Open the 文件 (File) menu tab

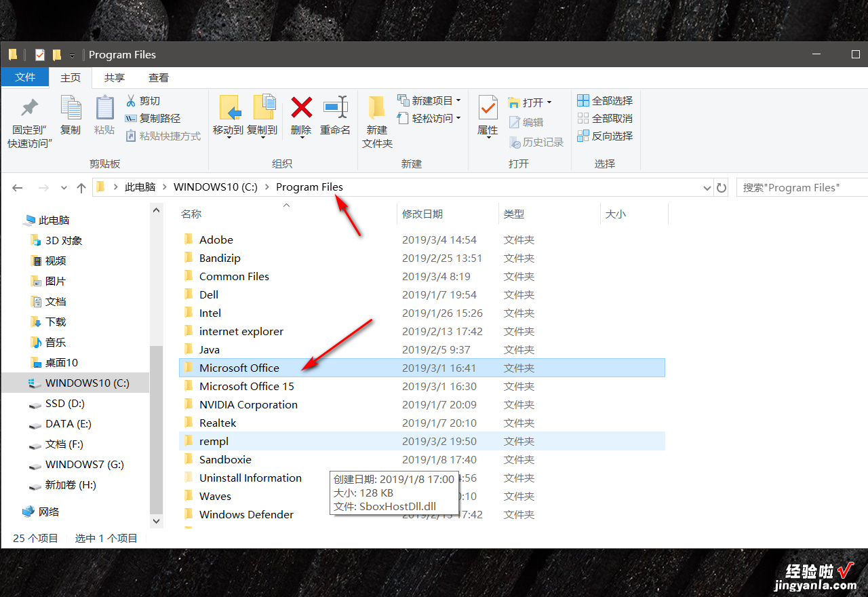pos(25,77)
